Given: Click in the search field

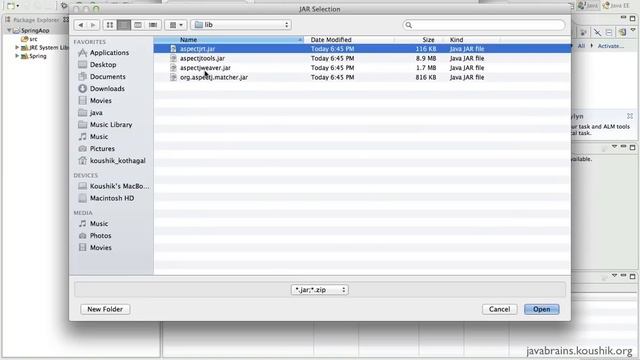Looking at the screenshot, I should tap(484, 25).
